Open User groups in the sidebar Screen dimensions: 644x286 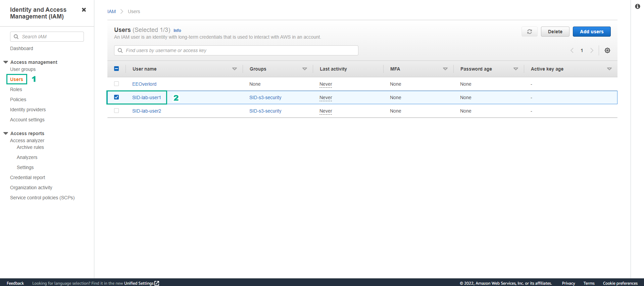click(x=23, y=69)
